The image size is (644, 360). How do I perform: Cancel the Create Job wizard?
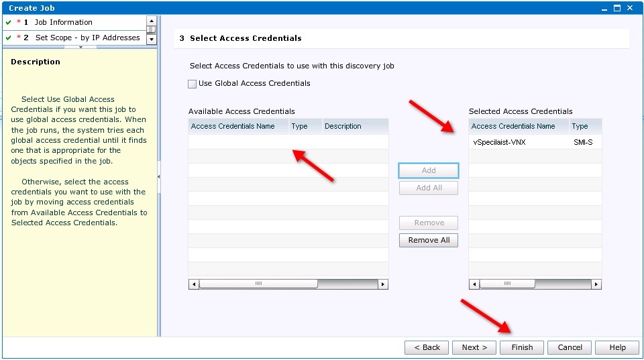click(x=570, y=347)
